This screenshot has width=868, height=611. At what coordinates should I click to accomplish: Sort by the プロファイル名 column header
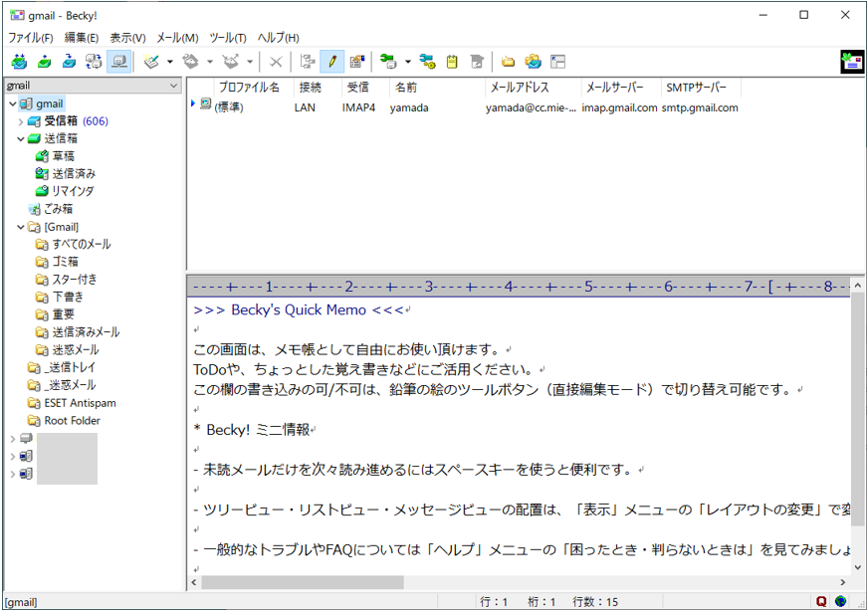click(x=254, y=88)
